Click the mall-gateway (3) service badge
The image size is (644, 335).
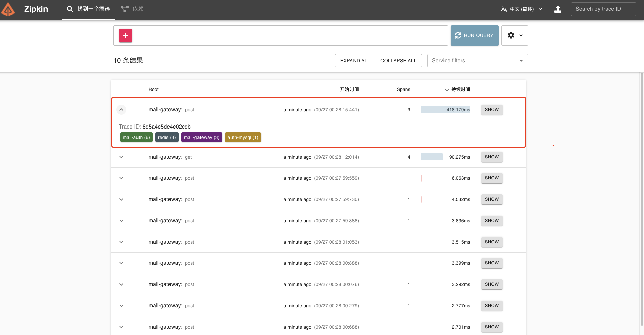pos(202,137)
